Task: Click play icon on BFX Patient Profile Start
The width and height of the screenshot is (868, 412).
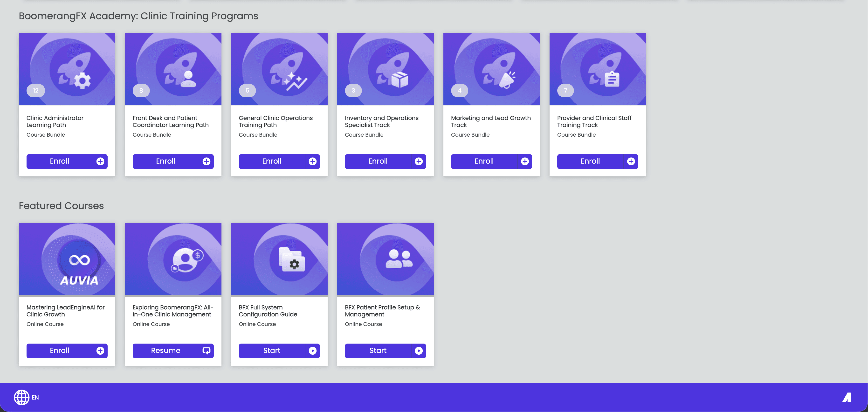Action: pyautogui.click(x=419, y=351)
